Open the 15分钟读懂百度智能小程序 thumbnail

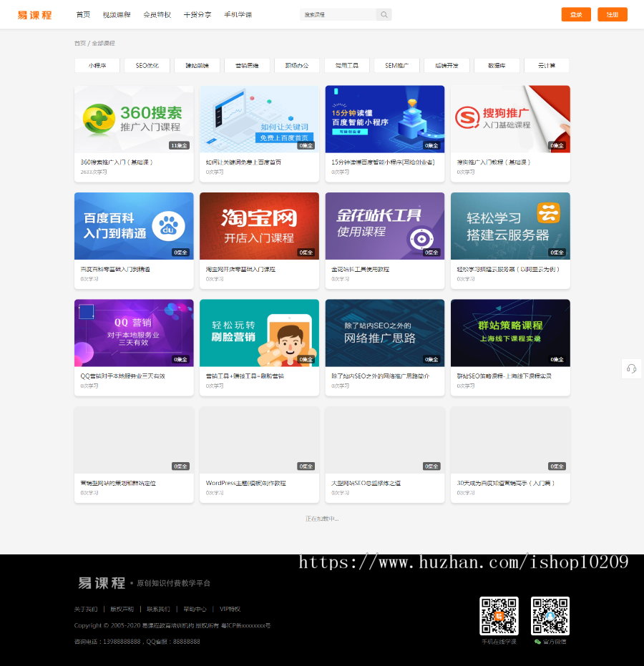385,119
